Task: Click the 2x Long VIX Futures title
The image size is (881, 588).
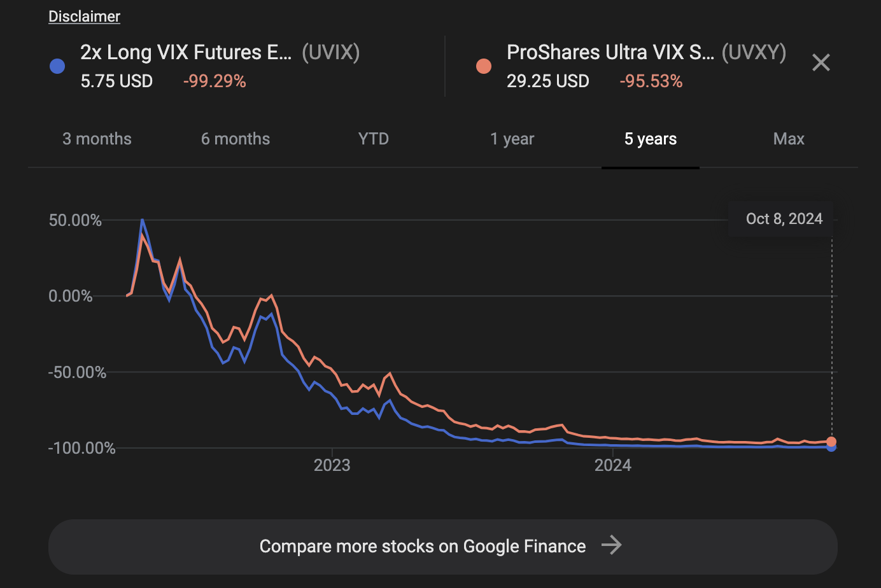Action: (x=186, y=52)
